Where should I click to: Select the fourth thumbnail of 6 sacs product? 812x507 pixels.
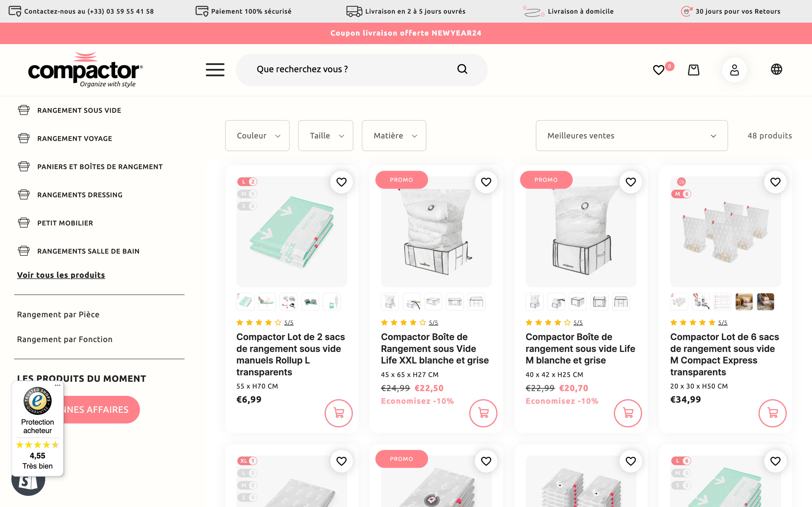click(x=744, y=302)
